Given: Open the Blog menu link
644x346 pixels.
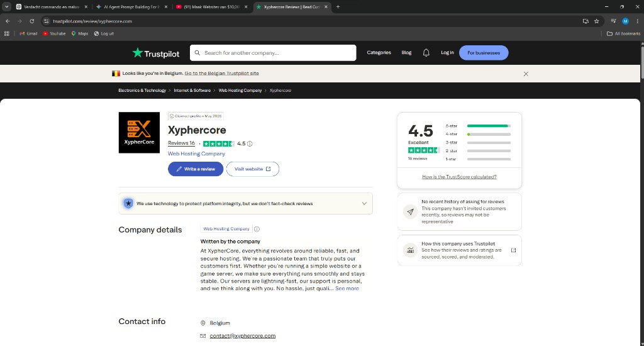Looking at the screenshot, I should tap(406, 53).
